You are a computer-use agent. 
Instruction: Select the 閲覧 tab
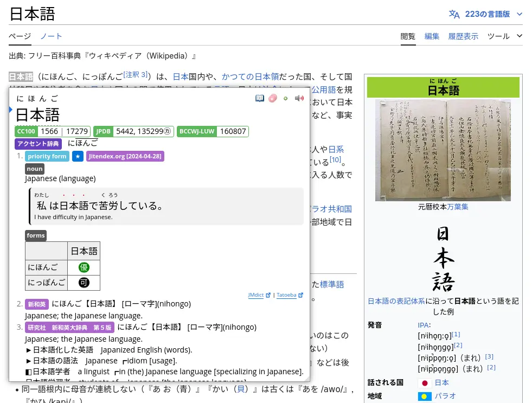[x=408, y=36]
